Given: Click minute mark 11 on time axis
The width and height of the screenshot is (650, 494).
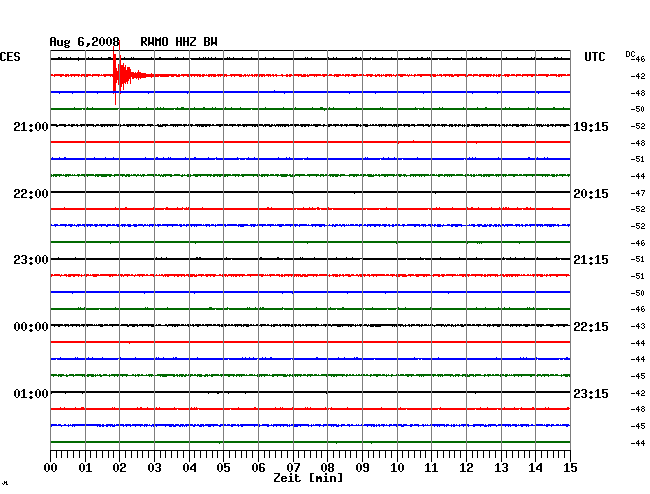Looking at the screenshot, I should [431, 468].
